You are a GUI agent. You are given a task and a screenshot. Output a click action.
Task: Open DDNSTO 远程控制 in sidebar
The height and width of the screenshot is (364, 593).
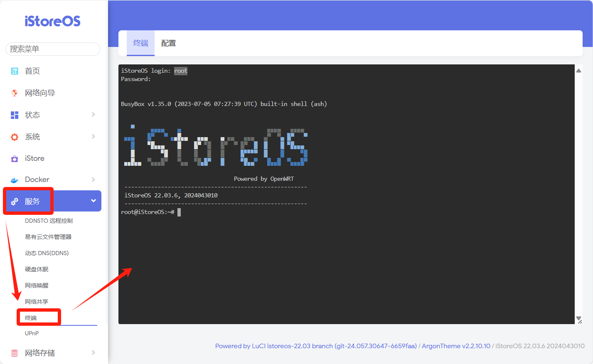point(49,221)
